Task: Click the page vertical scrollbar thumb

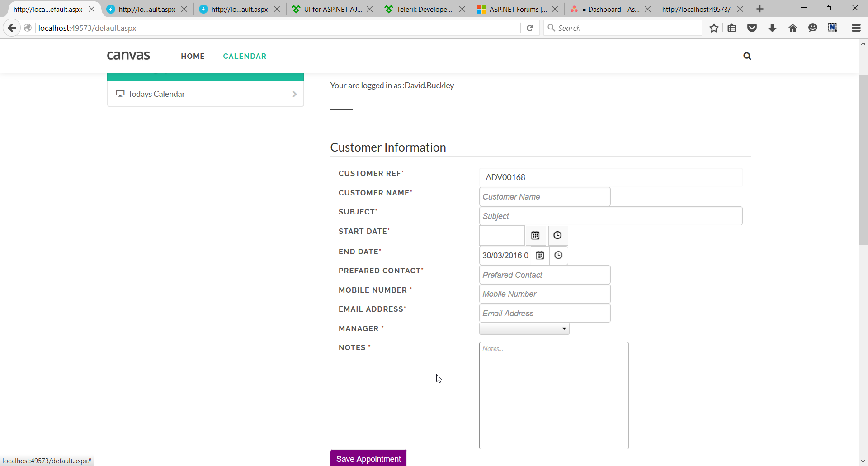Action: tap(863, 158)
